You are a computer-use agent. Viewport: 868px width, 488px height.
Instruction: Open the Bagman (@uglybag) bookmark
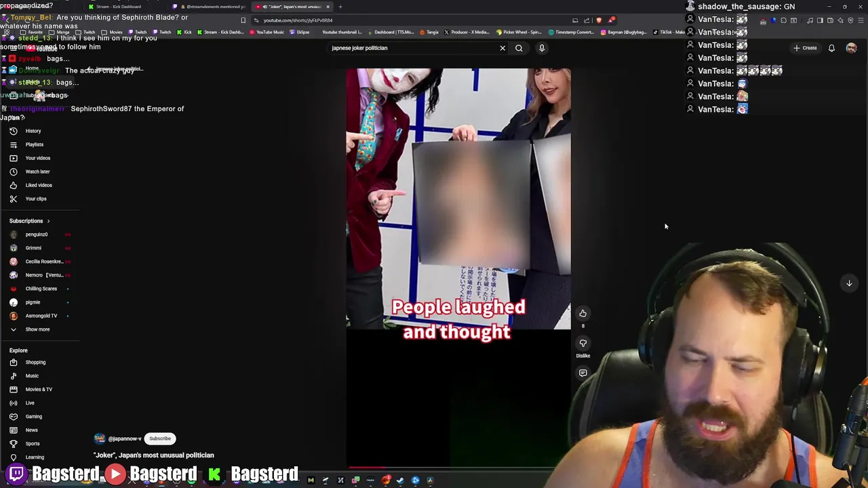click(x=623, y=33)
